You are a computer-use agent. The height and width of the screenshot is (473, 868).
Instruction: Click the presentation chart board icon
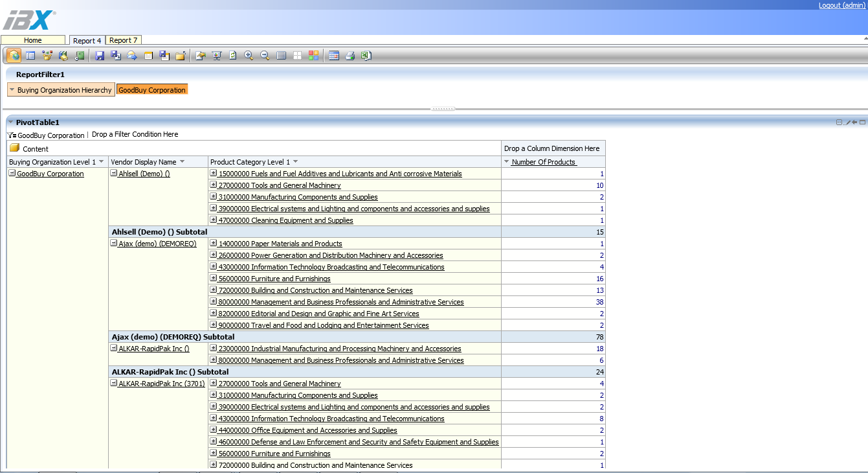coord(217,56)
